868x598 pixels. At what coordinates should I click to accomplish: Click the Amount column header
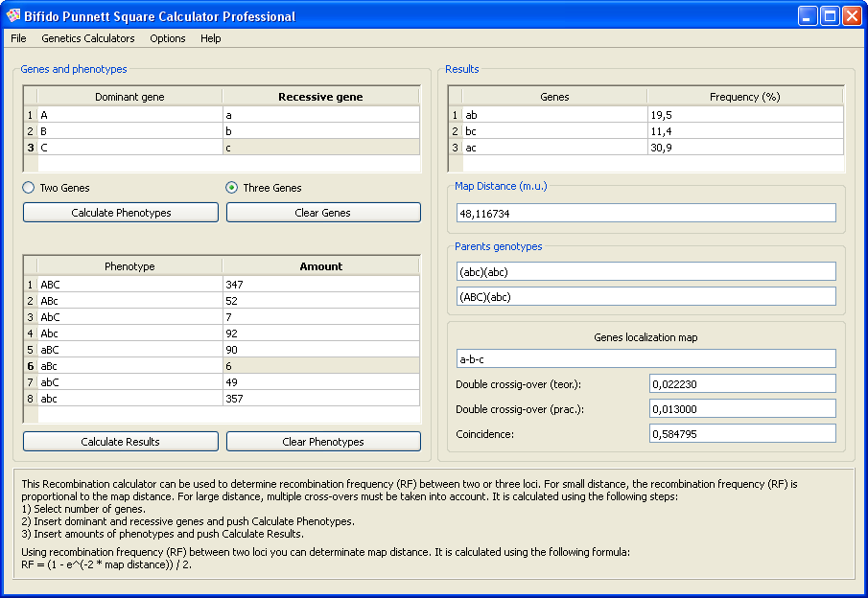(321, 266)
